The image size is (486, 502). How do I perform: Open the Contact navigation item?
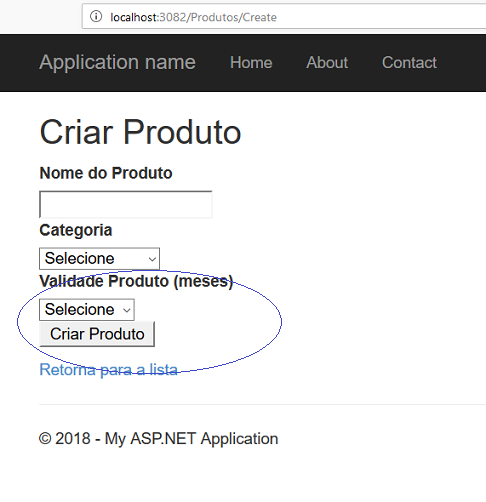[x=409, y=62]
